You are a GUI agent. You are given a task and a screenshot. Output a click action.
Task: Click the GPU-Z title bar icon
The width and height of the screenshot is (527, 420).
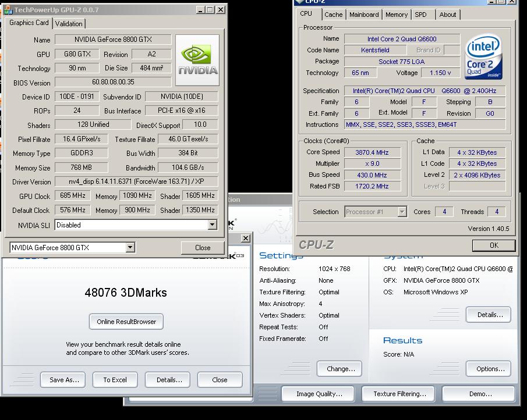click(8, 10)
